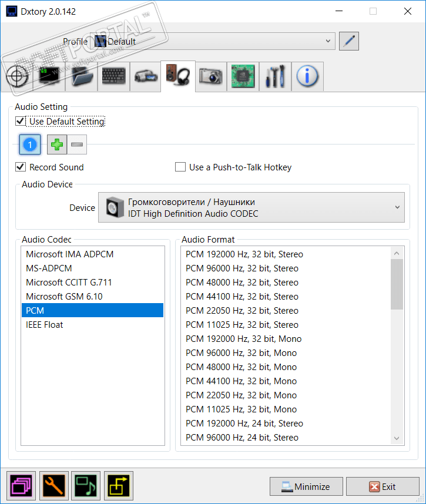Viewport: 426px width, 504px height.
Task: Click the Minimize button
Action: [x=306, y=486]
